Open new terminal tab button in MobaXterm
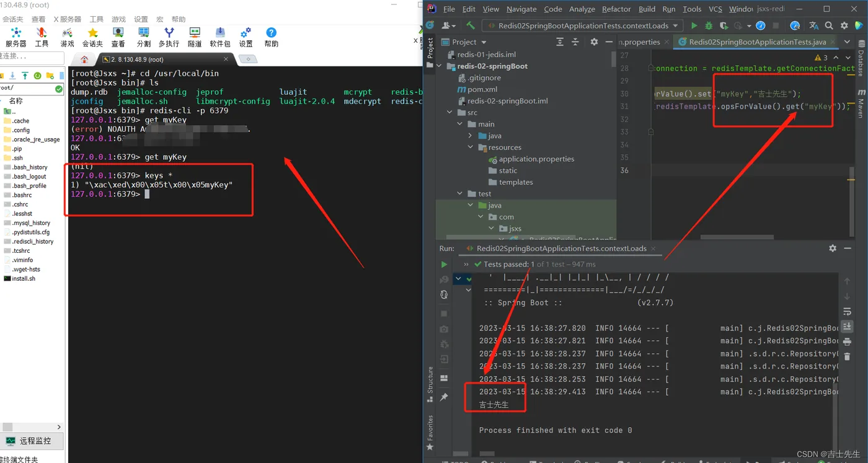The image size is (868, 463). coord(248,60)
